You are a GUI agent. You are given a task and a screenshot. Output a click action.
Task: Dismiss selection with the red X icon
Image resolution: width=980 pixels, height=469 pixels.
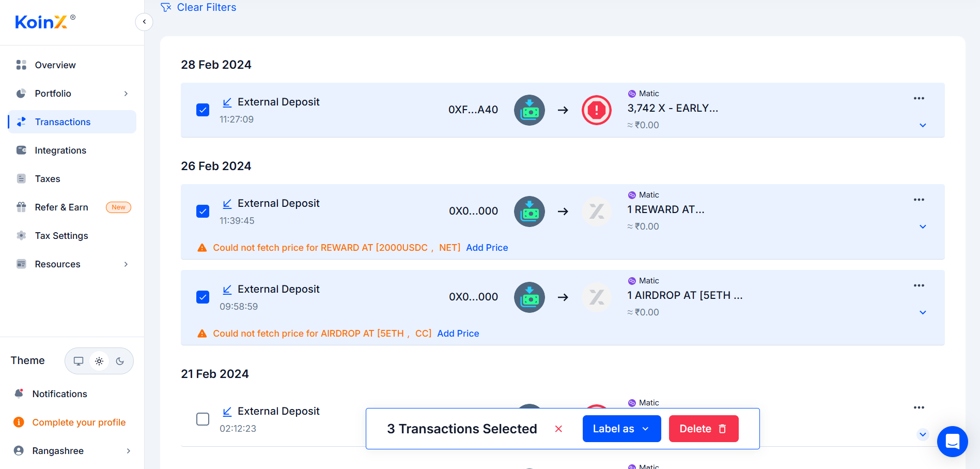558,429
